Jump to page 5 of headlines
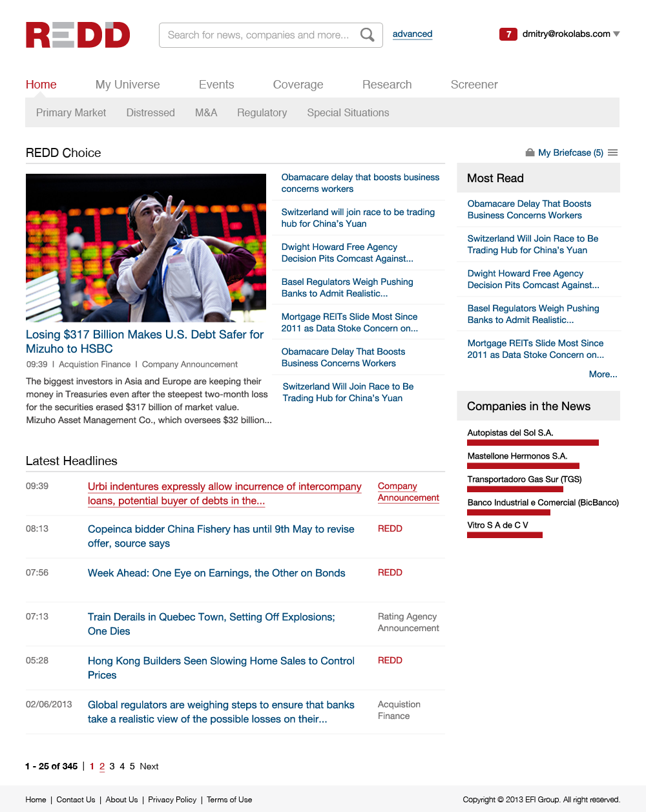646x812 pixels. coord(132,766)
